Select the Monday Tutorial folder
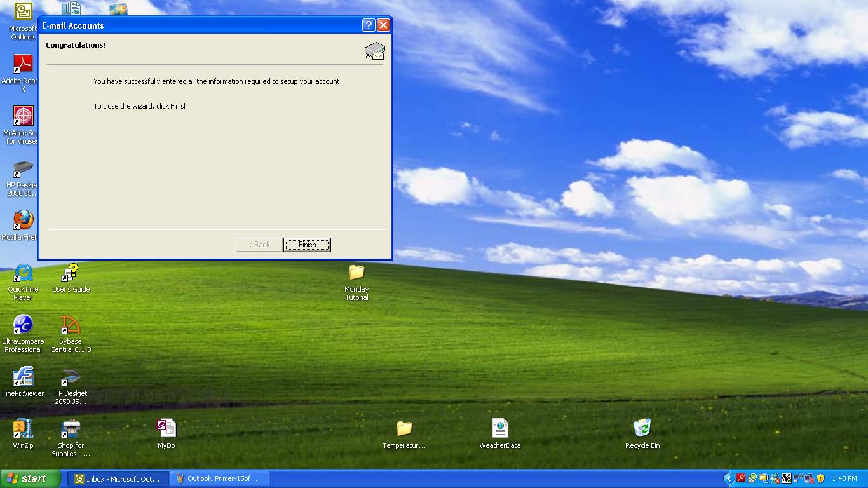Viewport: 868px width, 488px height. point(356,274)
